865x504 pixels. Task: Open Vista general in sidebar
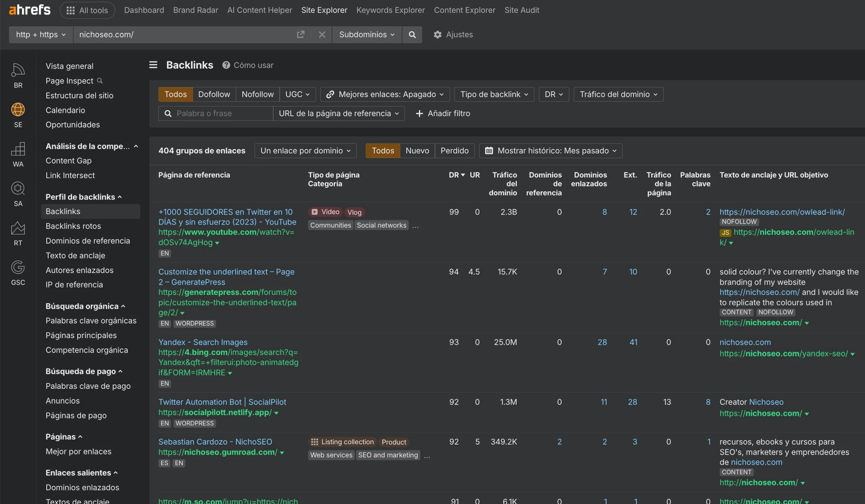[69, 66]
